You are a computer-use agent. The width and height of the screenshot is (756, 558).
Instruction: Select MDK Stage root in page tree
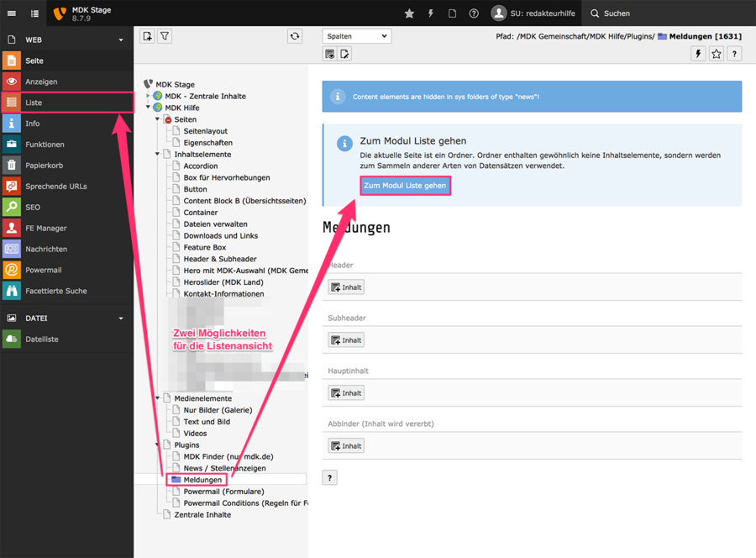175,84
